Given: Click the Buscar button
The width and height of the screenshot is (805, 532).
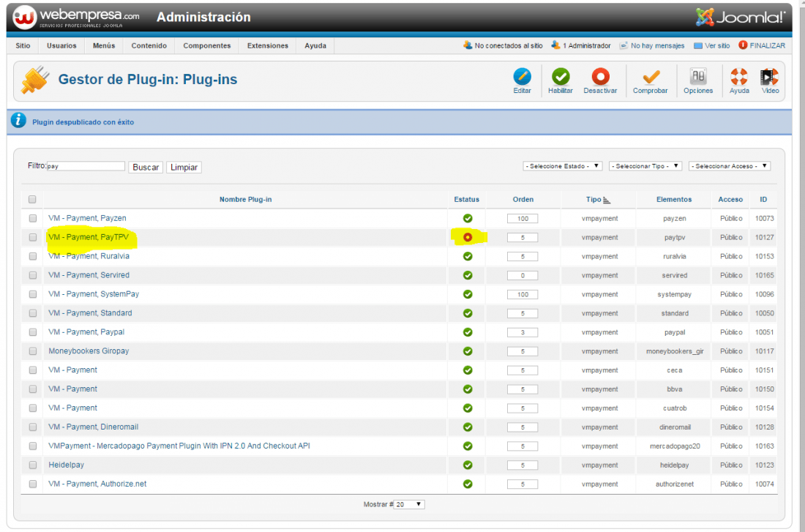Looking at the screenshot, I should click(146, 168).
